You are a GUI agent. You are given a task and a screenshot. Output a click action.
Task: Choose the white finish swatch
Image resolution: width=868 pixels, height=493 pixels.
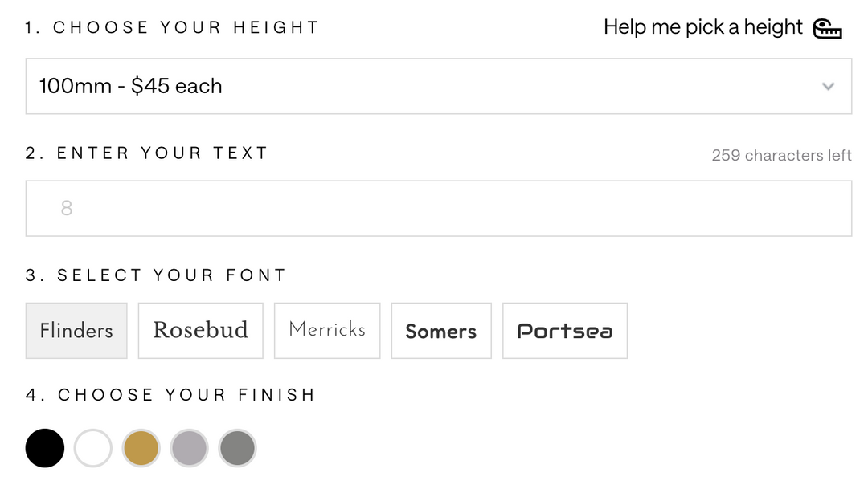(93, 448)
